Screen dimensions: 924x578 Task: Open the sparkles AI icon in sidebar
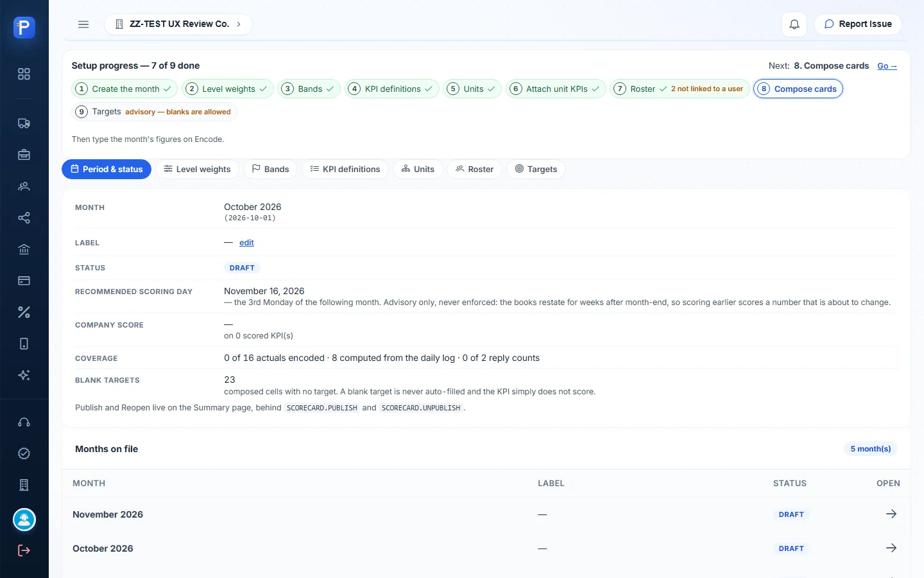tap(24, 375)
